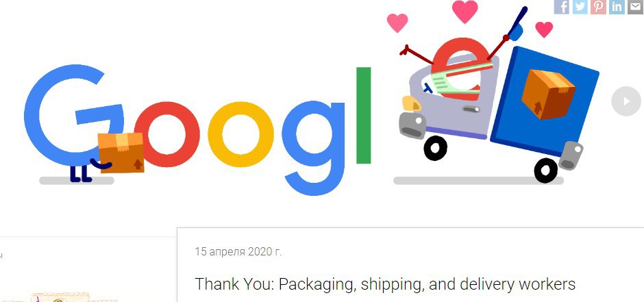This screenshot has height=302, width=644.
Task: Click the truck's front wheel
Action: [x=435, y=149]
